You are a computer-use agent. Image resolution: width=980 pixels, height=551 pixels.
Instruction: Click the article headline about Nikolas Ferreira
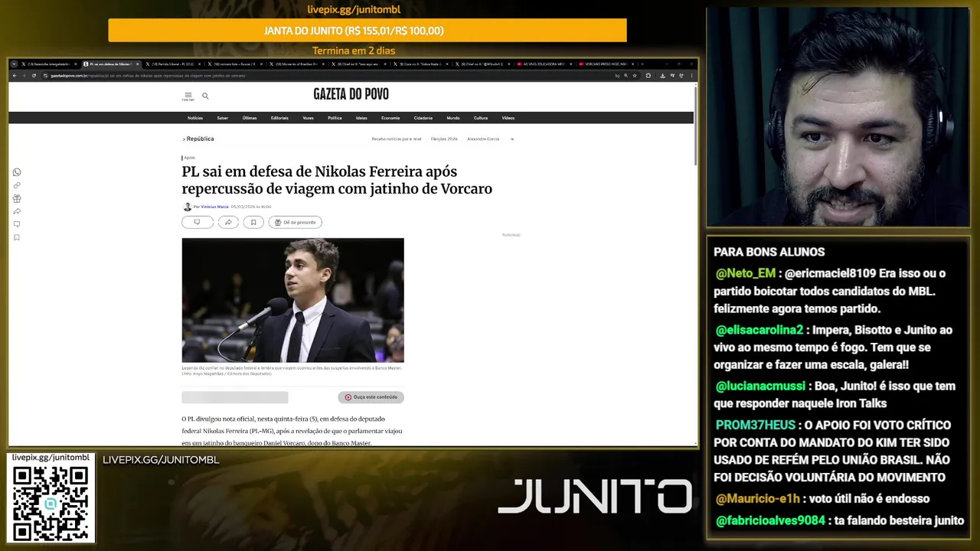click(x=337, y=180)
